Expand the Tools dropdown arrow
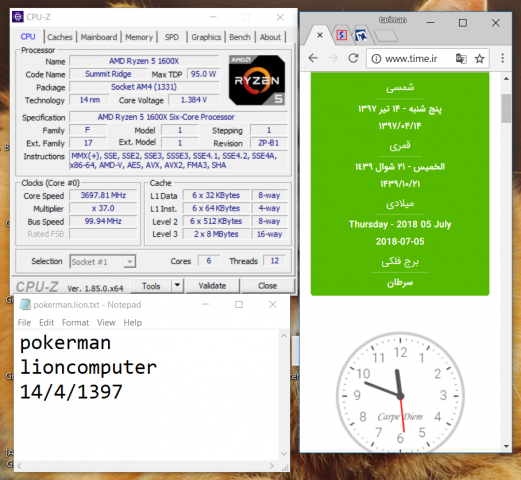Viewport: 521px width, 480px height. coord(177,286)
